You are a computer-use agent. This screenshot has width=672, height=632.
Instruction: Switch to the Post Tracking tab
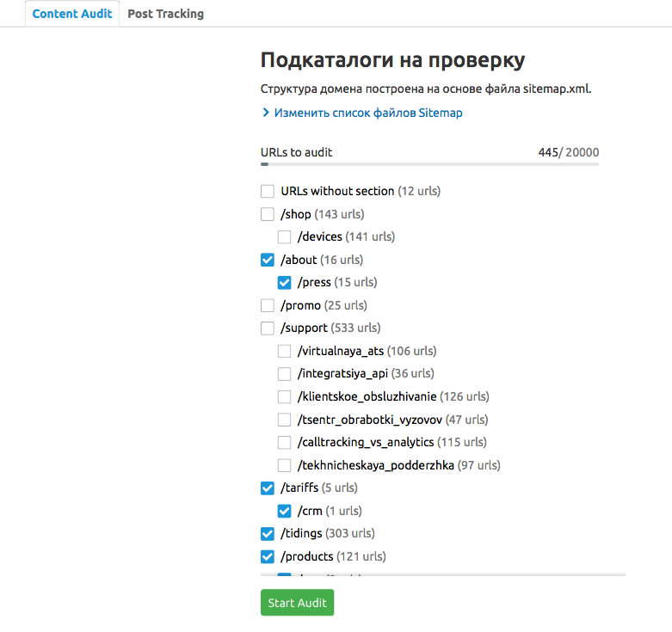tap(165, 14)
